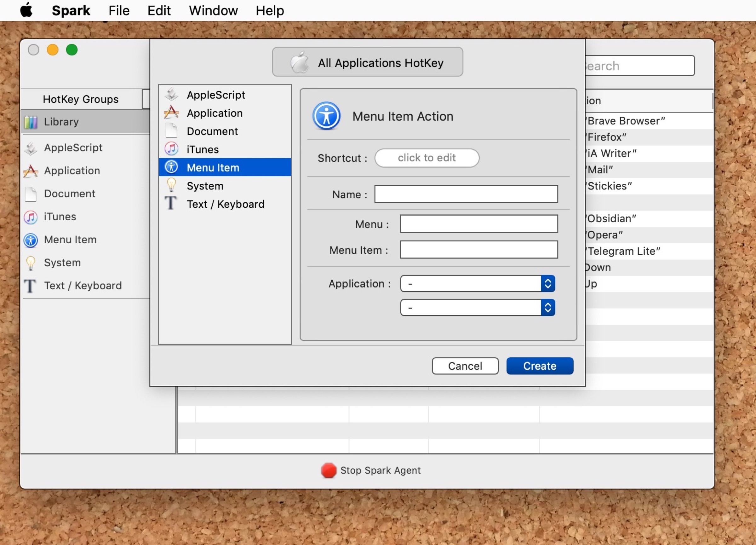Open the All Applications HotKey selector

pyautogui.click(x=367, y=62)
